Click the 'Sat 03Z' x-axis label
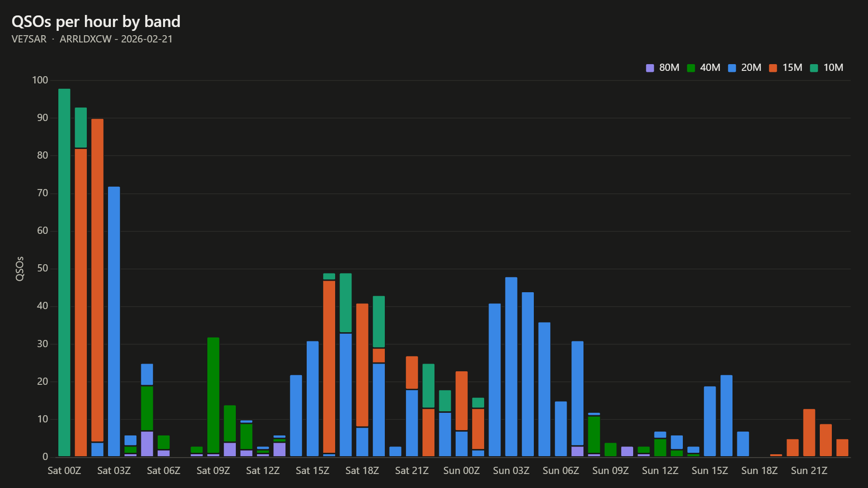The image size is (868, 488). click(x=114, y=471)
